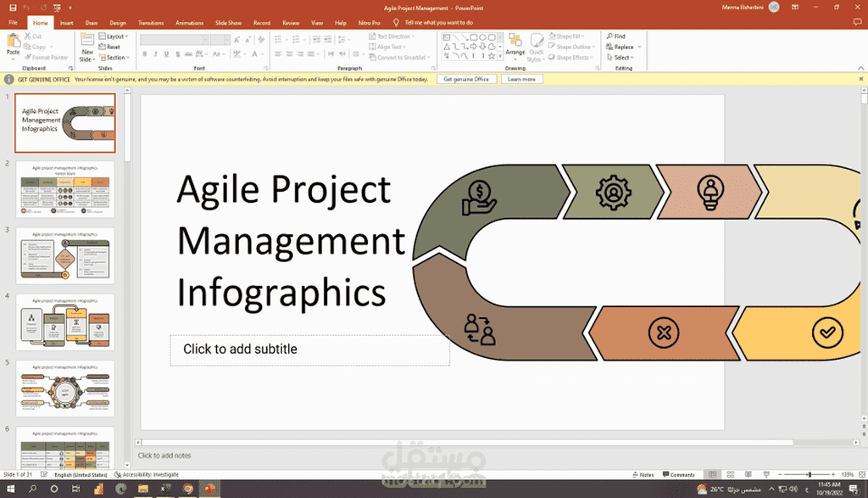868x498 pixels.
Task: Click the zoom in plus button
Action: pyautogui.click(x=833, y=475)
